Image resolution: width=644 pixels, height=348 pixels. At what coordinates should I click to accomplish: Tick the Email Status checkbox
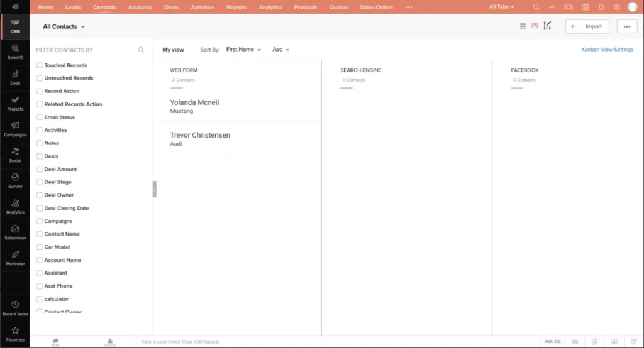click(x=40, y=117)
